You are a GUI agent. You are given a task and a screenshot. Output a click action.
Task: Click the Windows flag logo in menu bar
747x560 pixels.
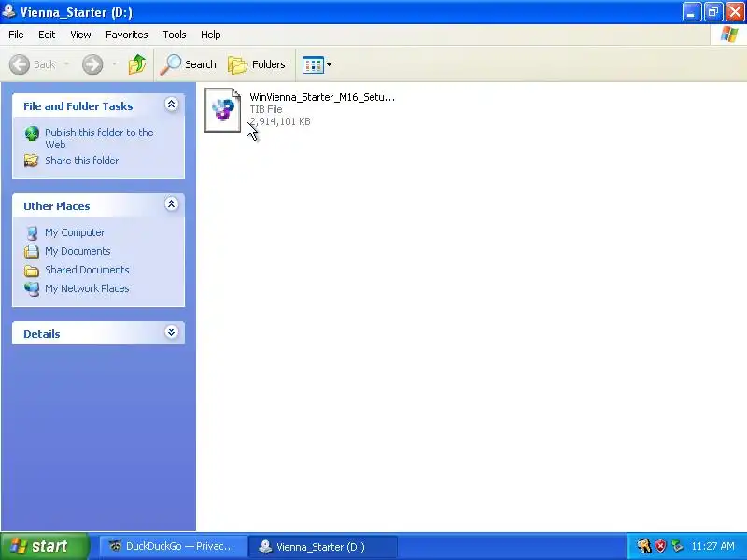(729, 35)
